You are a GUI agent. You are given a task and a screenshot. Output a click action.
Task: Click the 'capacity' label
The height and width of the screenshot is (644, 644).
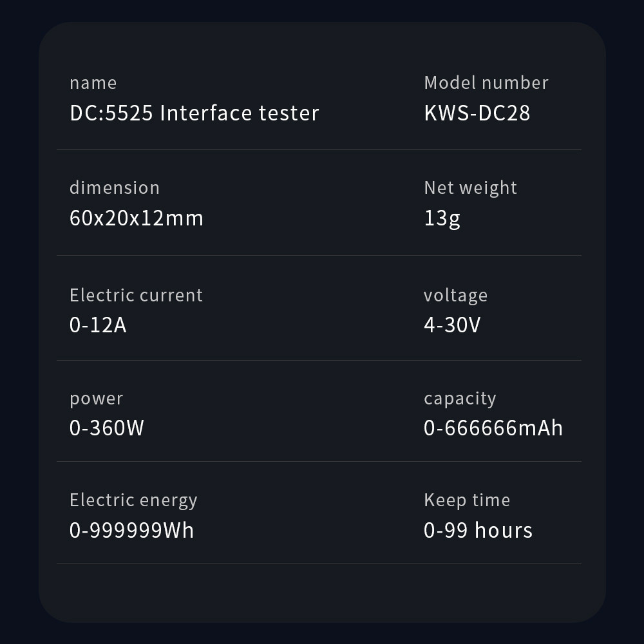460,399
